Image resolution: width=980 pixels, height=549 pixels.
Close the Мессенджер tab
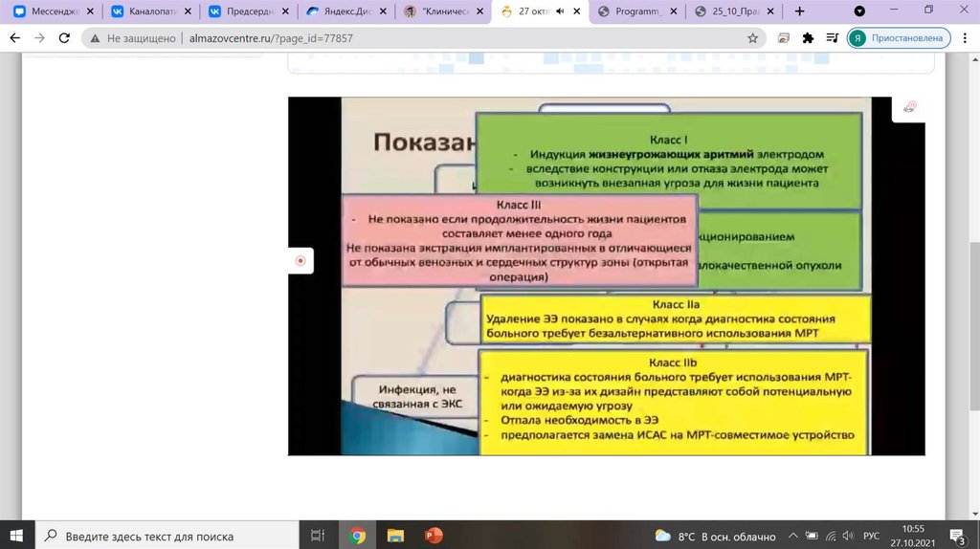coord(90,11)
